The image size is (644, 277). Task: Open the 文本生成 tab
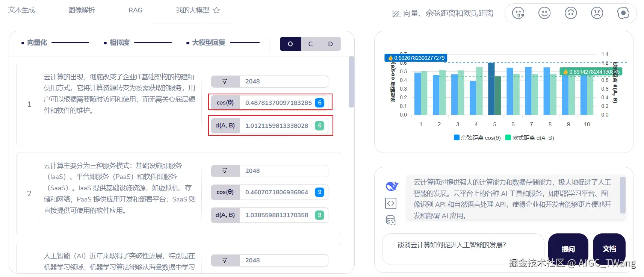(x=21, y=10)
